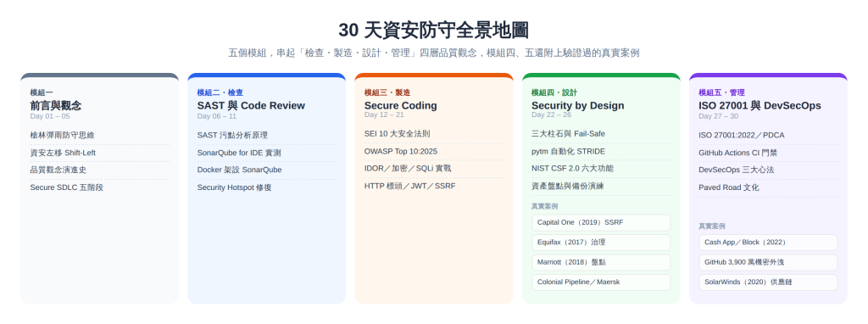
Task: Click the SAST 與 Code Review heading
Action: [251, 105]
